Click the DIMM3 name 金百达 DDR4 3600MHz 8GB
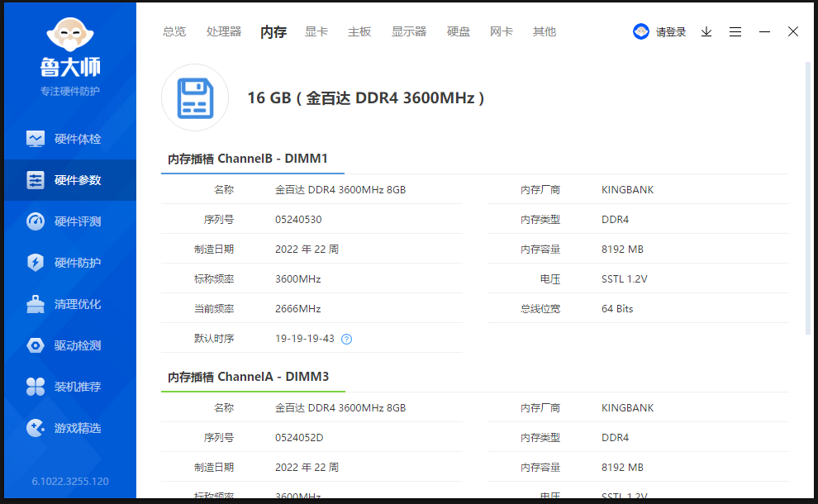The width and height of the screenshot is (818, 504). 340,408
